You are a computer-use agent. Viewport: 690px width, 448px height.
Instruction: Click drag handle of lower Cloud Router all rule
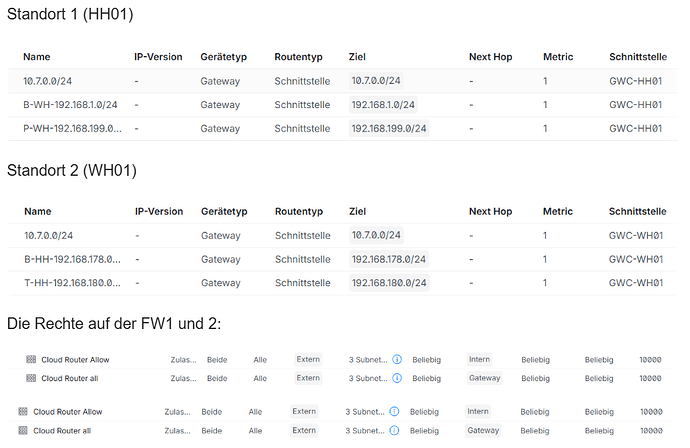pos(23,430)
